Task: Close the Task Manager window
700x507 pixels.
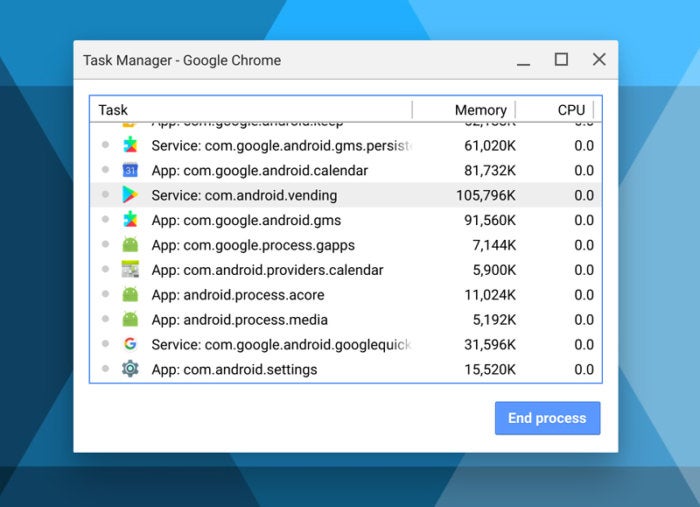Action: [x=599, y=59]
